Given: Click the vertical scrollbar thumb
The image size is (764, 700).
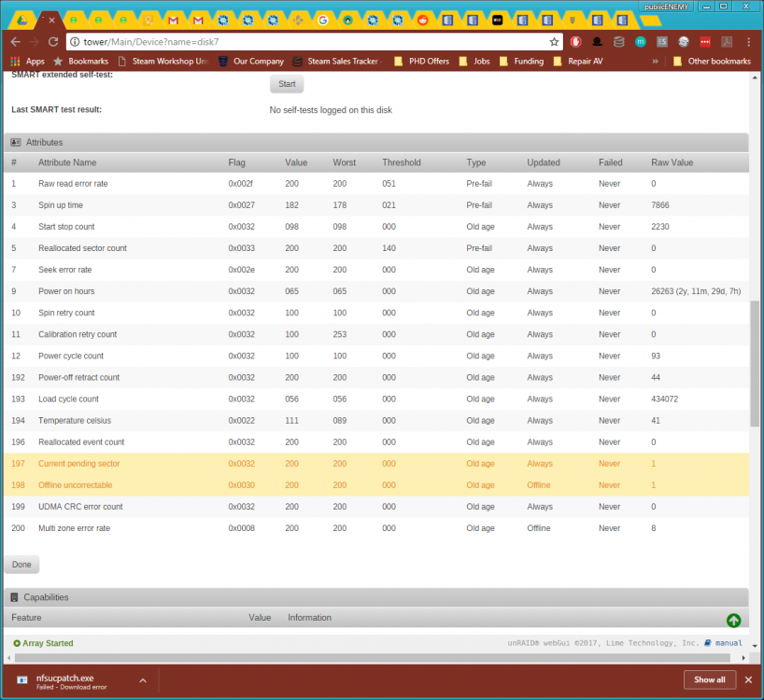Looking at the screenshot, I should pyautogui.click(x=755, y=363).
